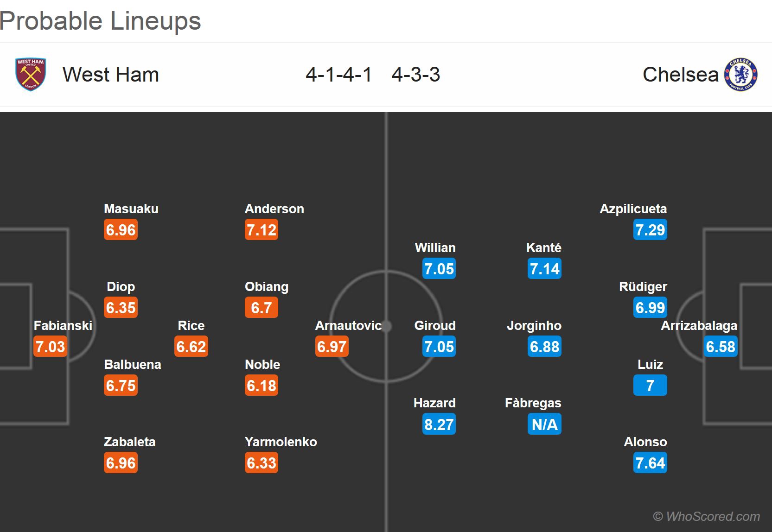
Task: Click Rice's 6.62 rating badge
Action: [x=191, y=347]
